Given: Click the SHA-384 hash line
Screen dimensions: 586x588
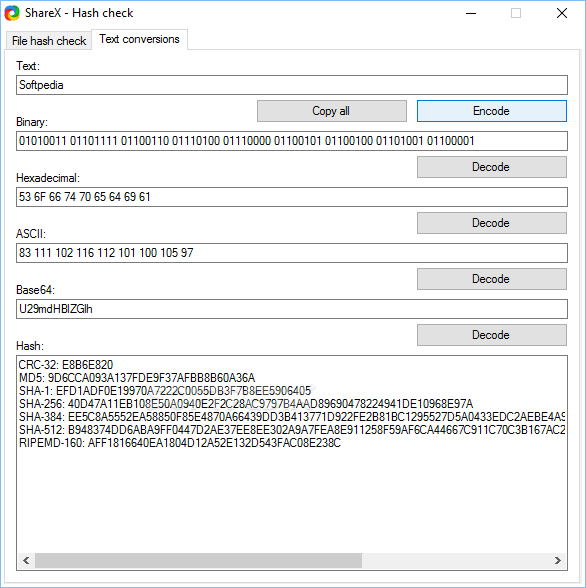Looking at the screenshot, I should pyautogui.click(x=292, y=417).
